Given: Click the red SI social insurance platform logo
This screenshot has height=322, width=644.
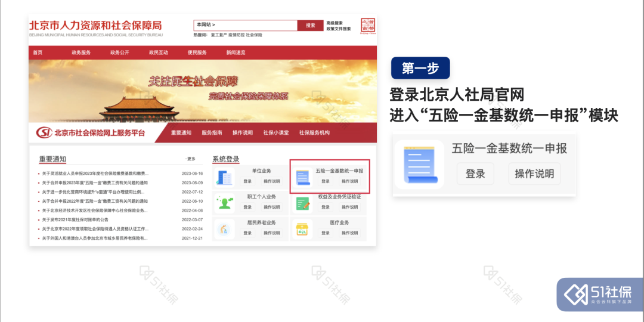Looking at the screenshot, I should coord(44,133).
